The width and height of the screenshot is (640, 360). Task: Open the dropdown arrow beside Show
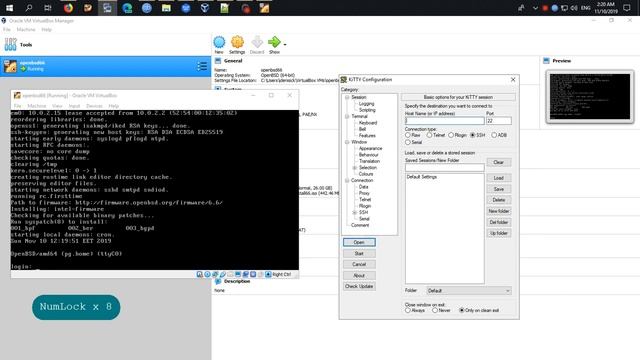[285, 44]
